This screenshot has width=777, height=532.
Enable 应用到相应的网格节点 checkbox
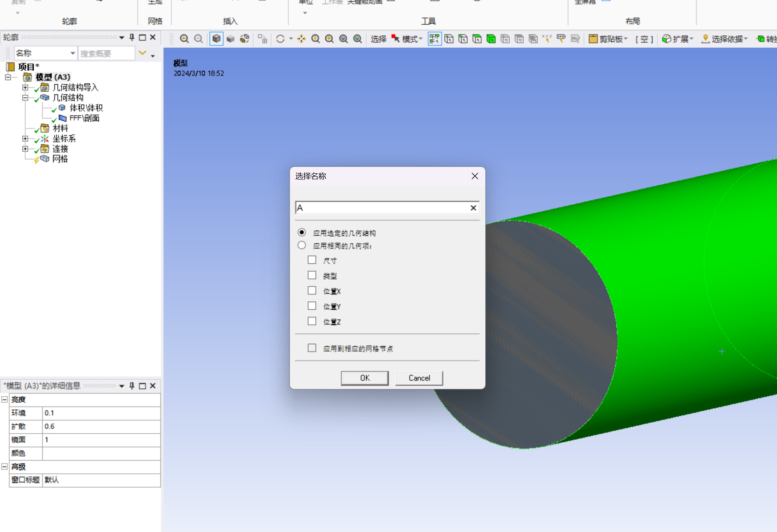[x=312, y=348]
